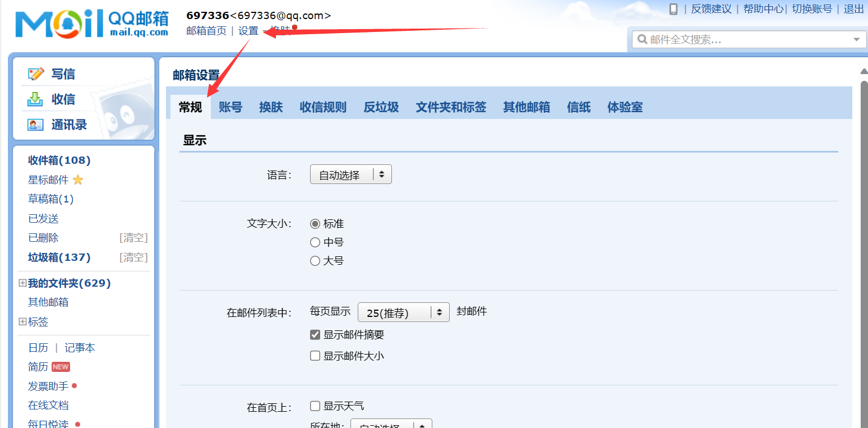The image size is (868, 428).
Task: Enable 显示天气 checkbox
Action: click(x=315, y=406)
